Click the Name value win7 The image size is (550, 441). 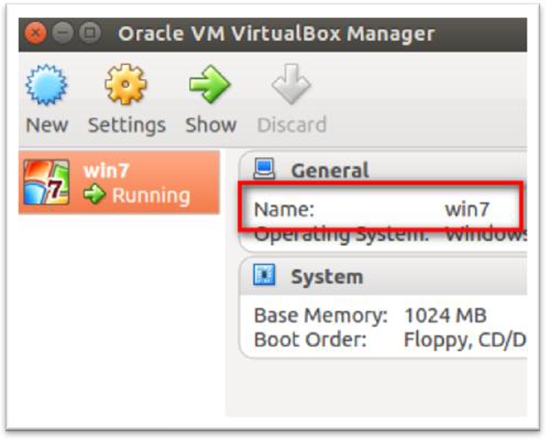click(467, 209)
